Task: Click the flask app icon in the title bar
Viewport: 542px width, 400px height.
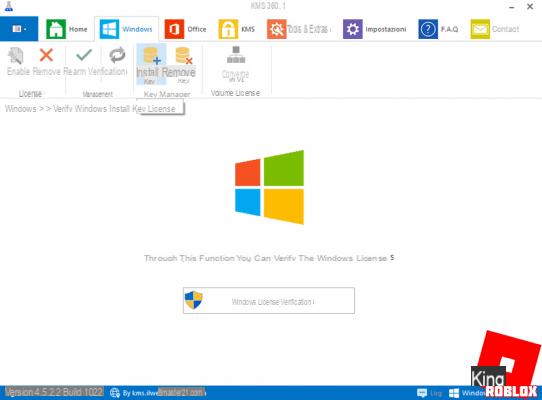Action: [x=9, y=6]
